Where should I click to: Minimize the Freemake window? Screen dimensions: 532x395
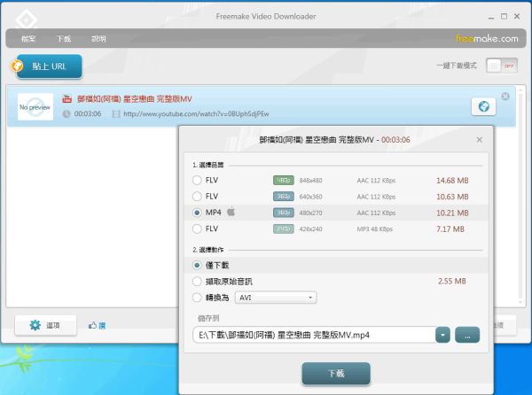pos(491,17)
